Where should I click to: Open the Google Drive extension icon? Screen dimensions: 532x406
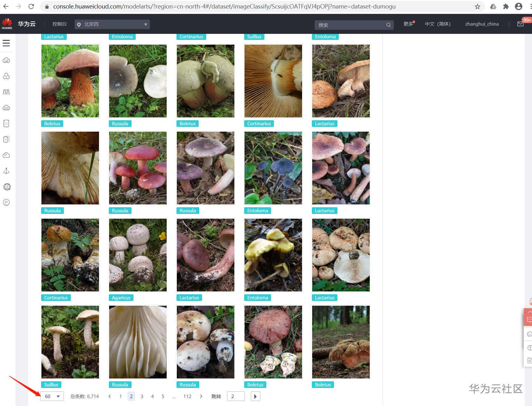tap(493, 6)
